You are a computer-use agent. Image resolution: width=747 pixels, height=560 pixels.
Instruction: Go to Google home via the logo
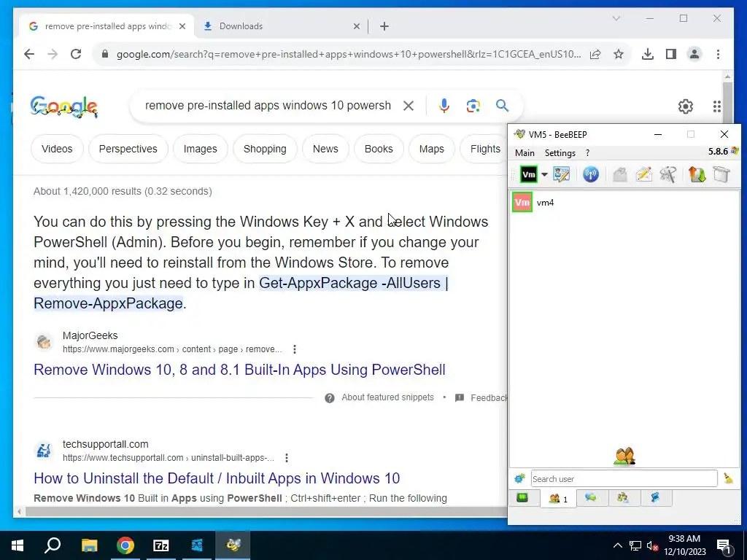tap(64, 106)
